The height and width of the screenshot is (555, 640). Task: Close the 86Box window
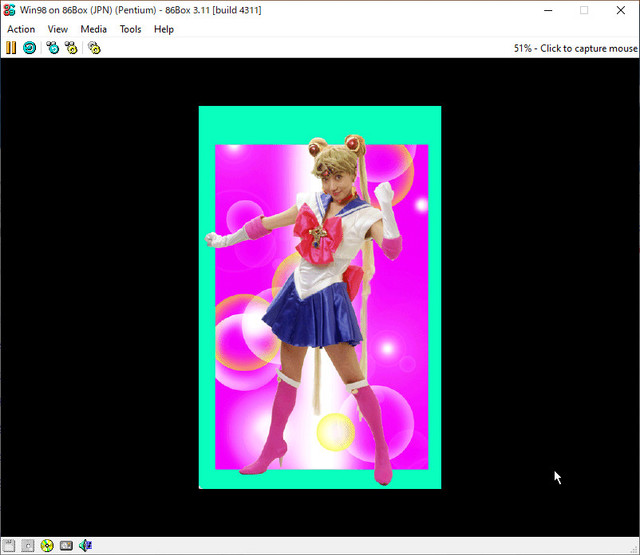(x=621, y=10)
